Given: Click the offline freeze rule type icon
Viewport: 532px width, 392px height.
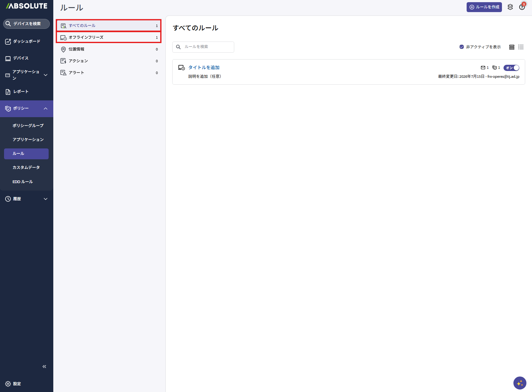Looking at the screenshot, I should pyautogui.click(x=182, y=68).
